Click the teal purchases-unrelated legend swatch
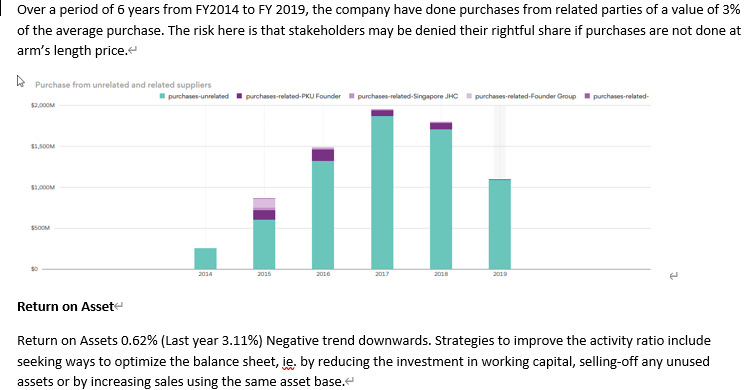753x390 pixels. click(162, 96)
